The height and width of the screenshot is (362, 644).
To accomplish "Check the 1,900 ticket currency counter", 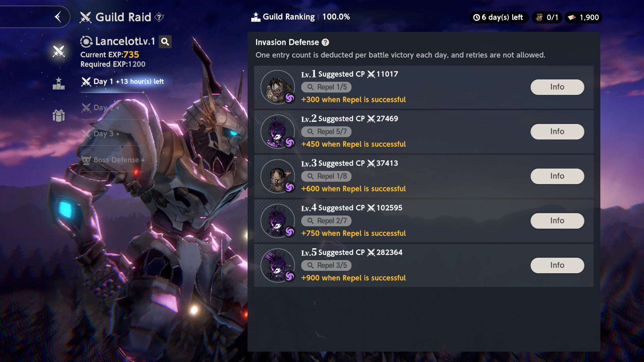I will (x=584, y=17).
